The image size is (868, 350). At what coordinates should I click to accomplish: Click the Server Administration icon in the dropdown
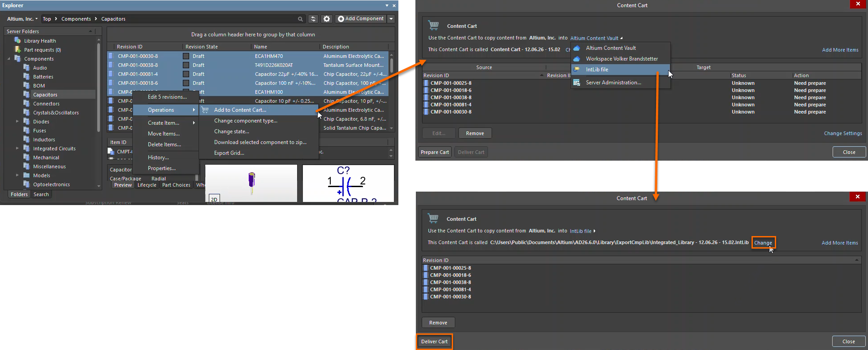(x=577, y=83)
